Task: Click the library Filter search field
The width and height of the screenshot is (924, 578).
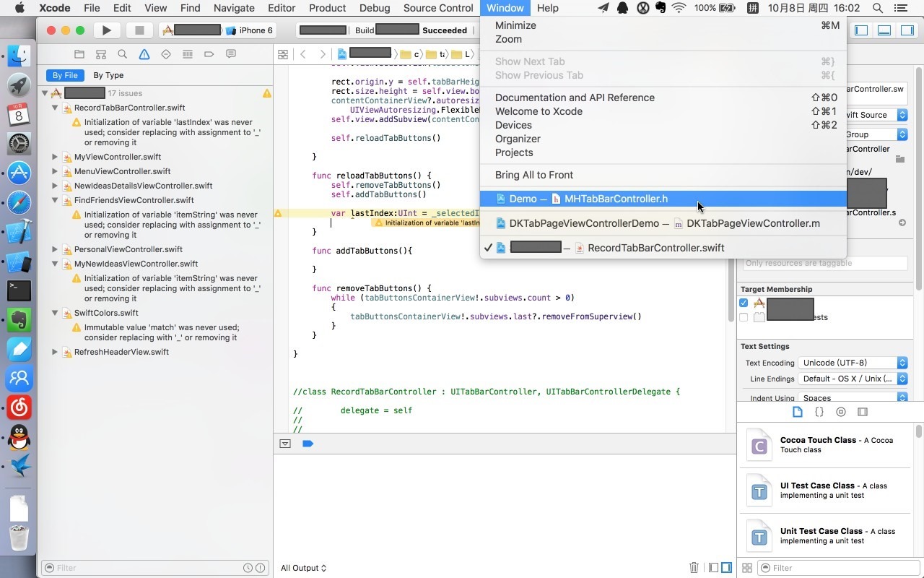Action: [837, 568]
